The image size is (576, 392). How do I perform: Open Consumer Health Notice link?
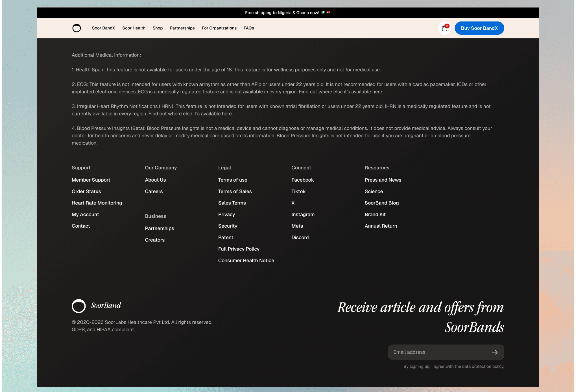click(x=246, y=260)
